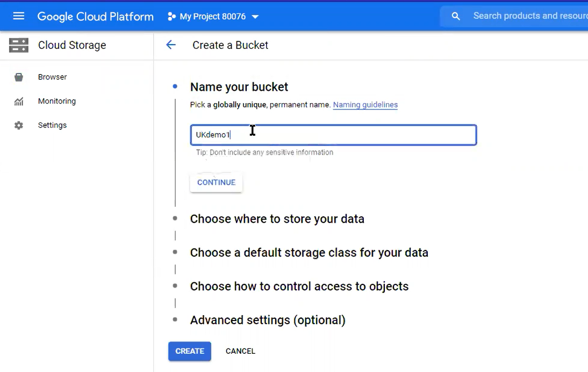Click the Monitoring chart icon
This screenshot has width=588, height=372.
coord(19,101)
